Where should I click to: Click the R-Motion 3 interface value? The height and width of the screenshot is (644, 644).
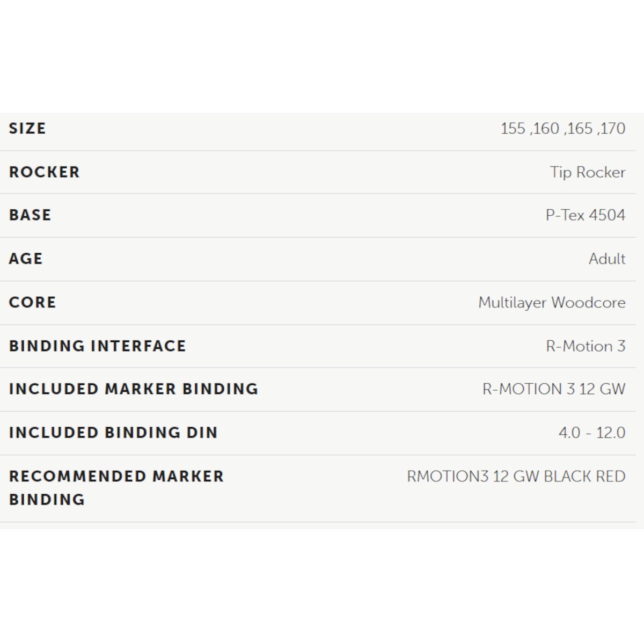click(585, 346)
